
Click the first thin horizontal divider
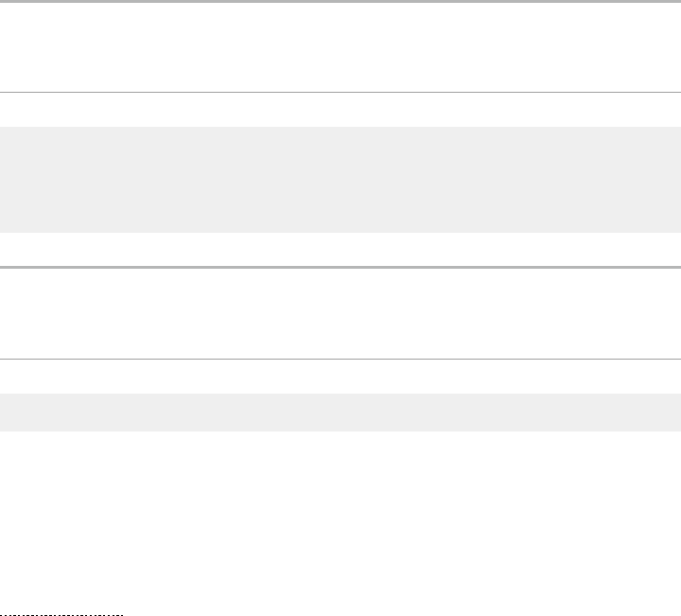340,92
